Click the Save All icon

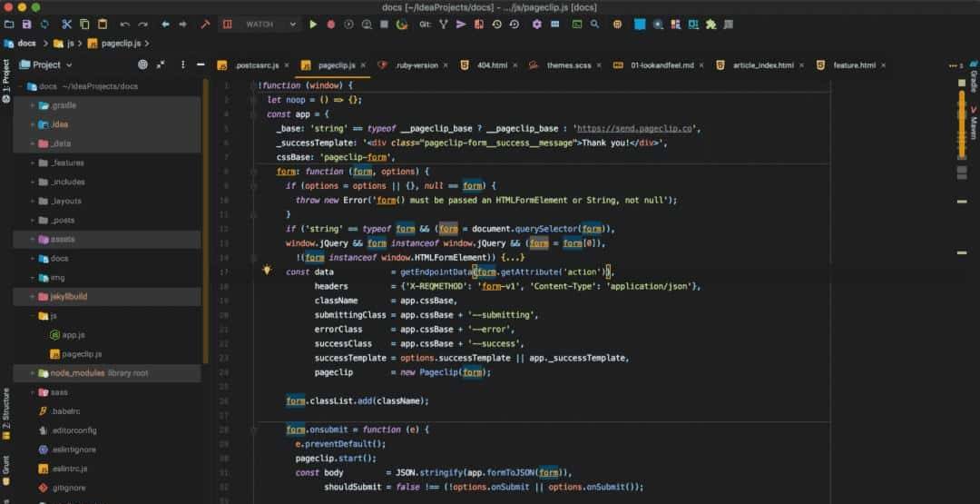(x=26, y=25)
